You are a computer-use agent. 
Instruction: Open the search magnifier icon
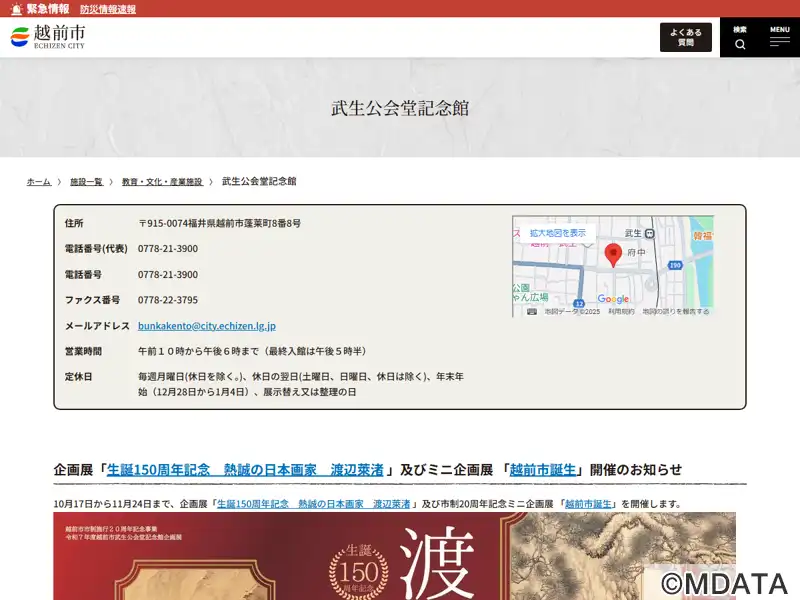(x=740, y=44)
